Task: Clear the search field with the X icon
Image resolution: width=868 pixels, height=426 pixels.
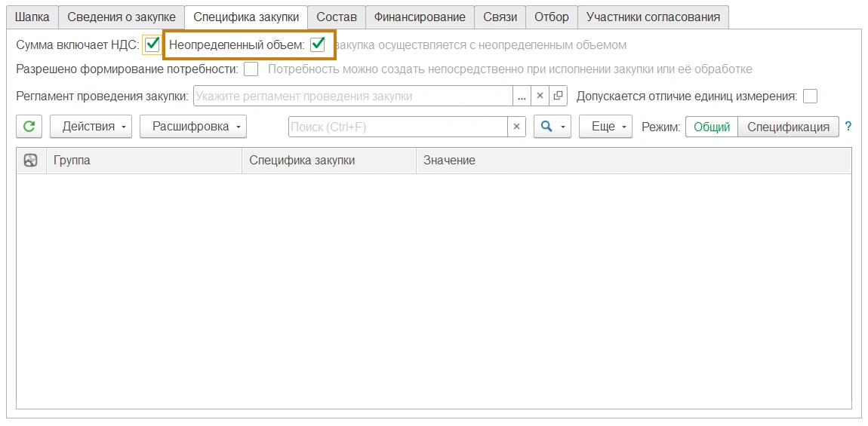Action: pos(516,127)
